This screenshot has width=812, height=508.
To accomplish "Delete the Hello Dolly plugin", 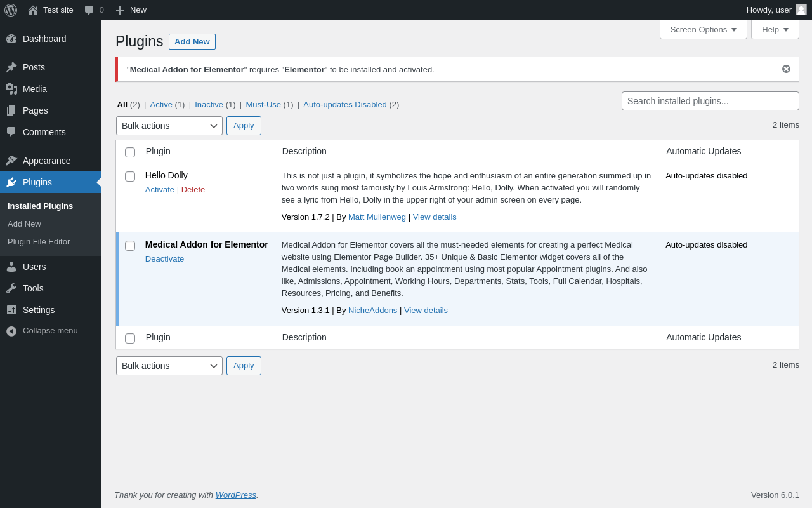I will click(193, 189).
